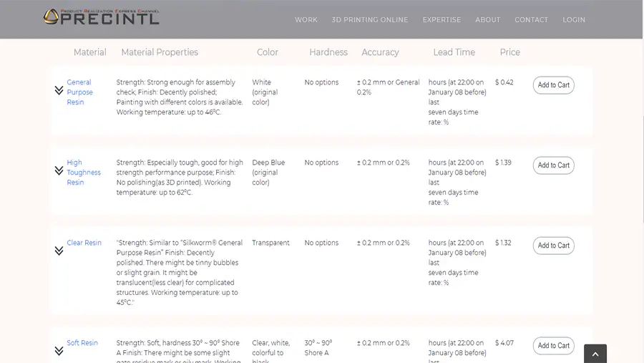Add Clear Resin to cart
Image resolution: width=644 pixels, height=363 pixels.
pos(553,246)
